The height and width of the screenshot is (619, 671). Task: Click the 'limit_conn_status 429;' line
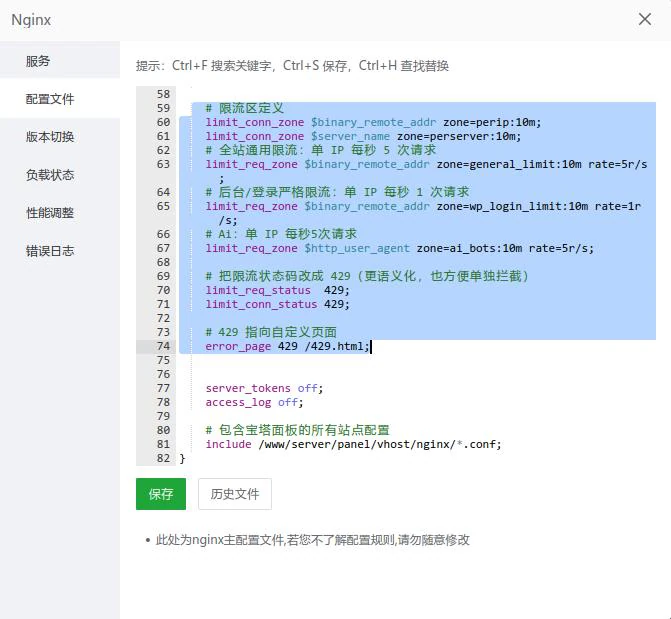277,304
